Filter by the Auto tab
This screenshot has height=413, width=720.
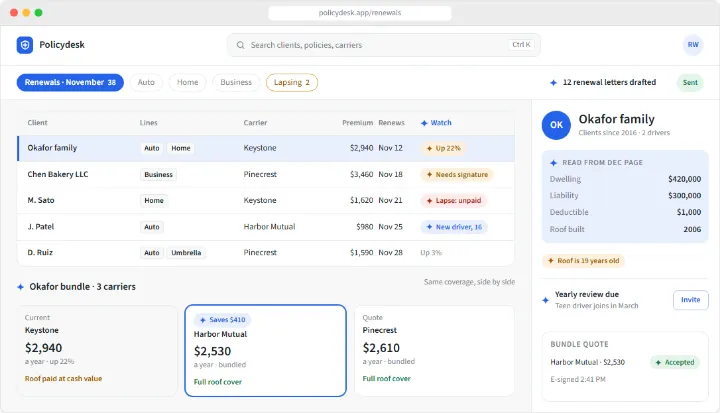(x=146, y=83)
